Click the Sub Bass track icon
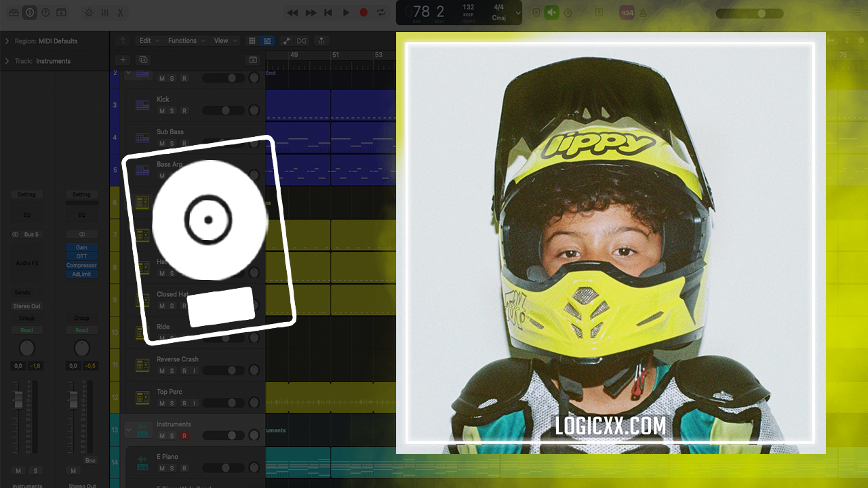 pos(142,138)
